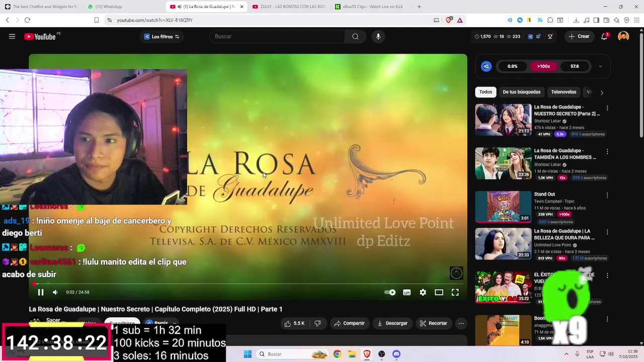
Task: Toggle subtitles on the player
Action: coord(407,292)
